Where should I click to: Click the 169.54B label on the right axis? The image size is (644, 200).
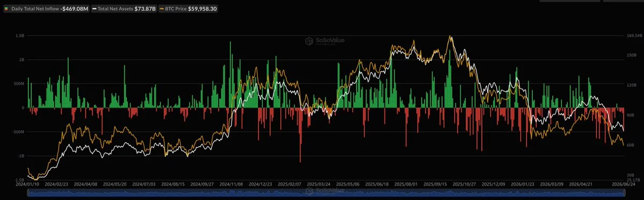point(634,35)
